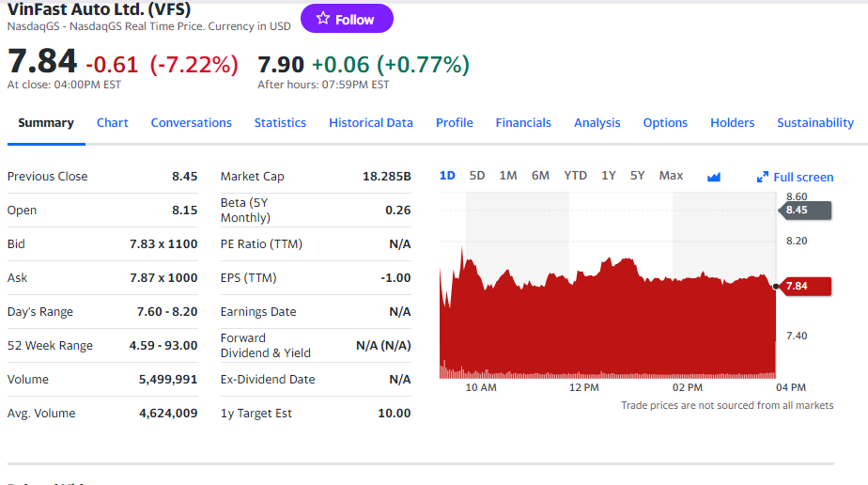Open the Sustainability tab
This screenshot has width=868, height=485.
click(814, 123)
